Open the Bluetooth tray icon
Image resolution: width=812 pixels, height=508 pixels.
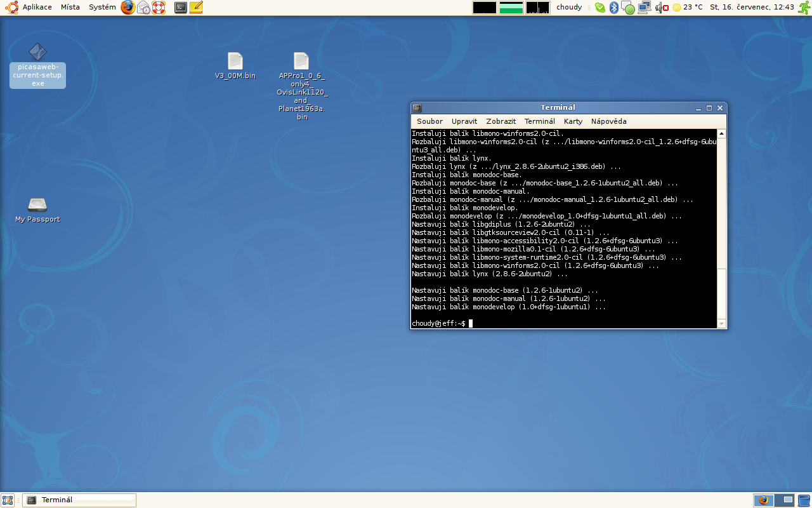pyautogui.click(x=613, y=8)
